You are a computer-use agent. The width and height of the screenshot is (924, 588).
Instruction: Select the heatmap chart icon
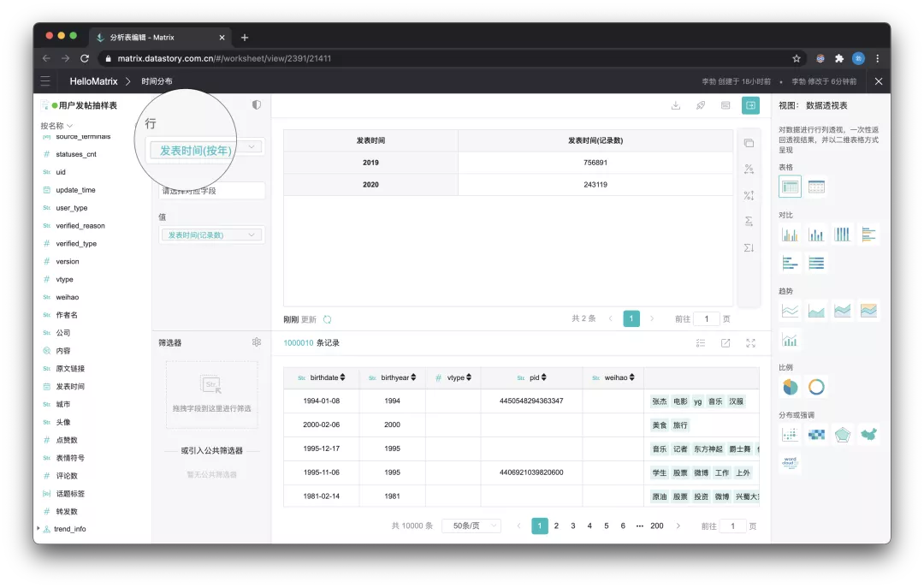click(816, 435)
